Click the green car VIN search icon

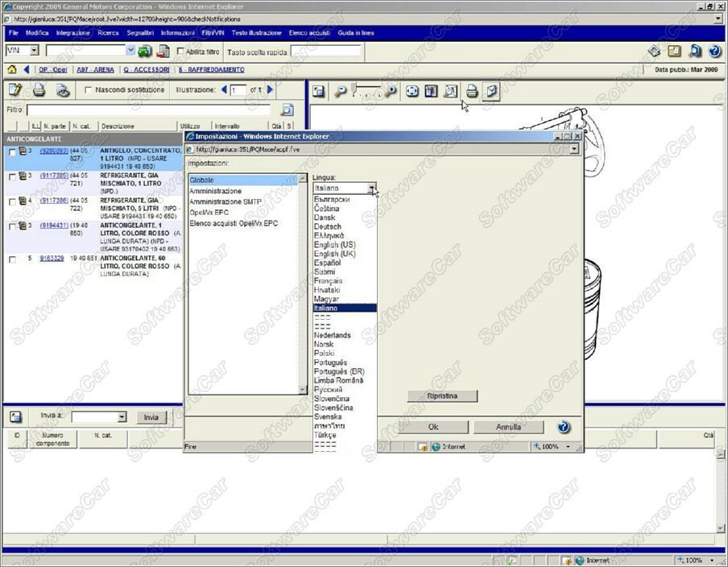pyautogui.click(x=145, y=51)
